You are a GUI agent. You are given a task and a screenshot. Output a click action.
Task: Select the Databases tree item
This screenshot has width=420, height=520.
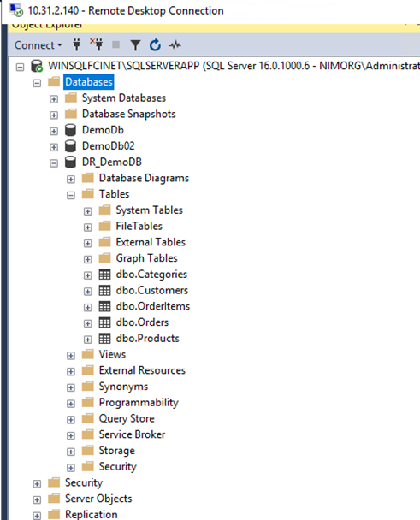pos(89,82)
